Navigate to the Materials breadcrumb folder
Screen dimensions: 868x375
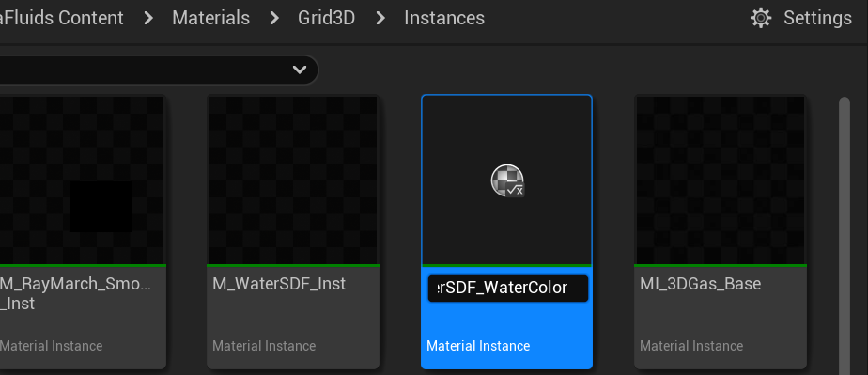pos(211,18)
